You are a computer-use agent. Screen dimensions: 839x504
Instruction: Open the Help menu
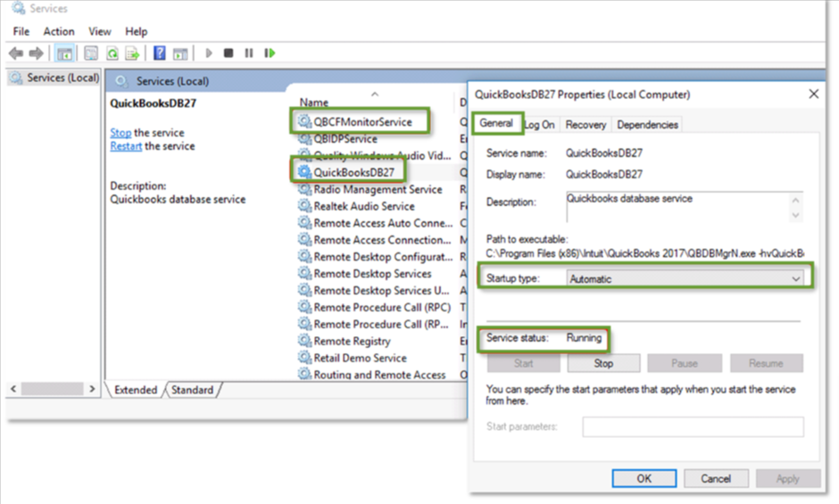coord(136,31)
